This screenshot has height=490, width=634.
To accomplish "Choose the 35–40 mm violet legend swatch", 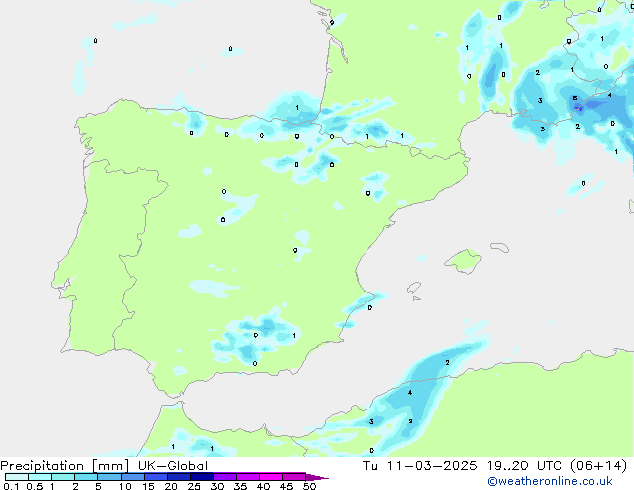I will [247, 477].
